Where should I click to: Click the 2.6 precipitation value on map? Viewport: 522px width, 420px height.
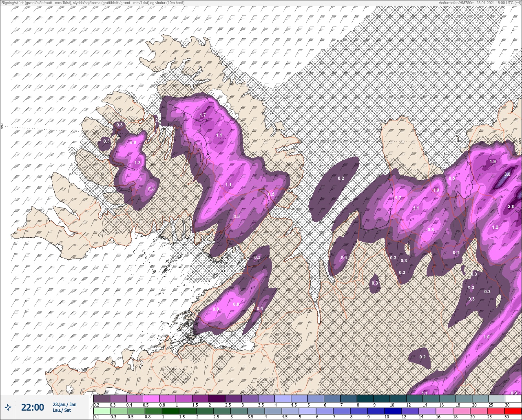[x=511, y=207]
